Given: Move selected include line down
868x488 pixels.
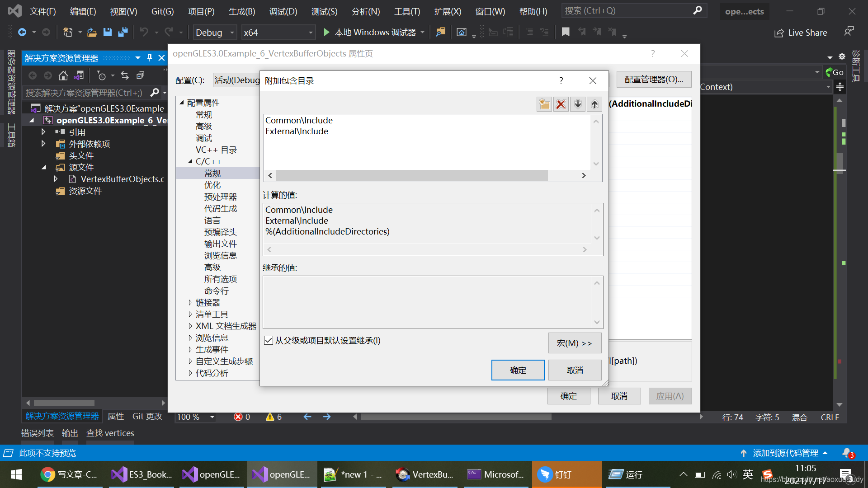Looking at the screenshot, I should [x=578, y=104].
